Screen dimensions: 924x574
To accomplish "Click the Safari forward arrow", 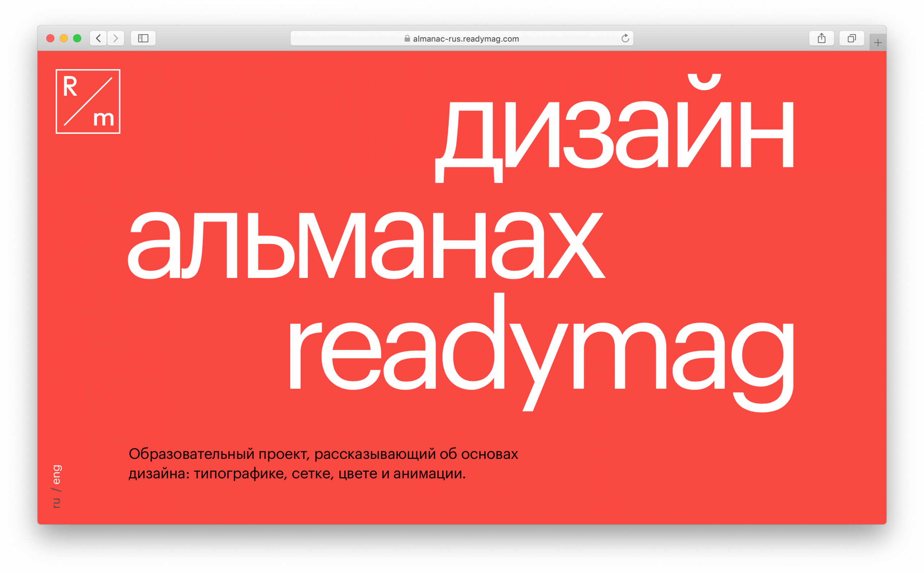I will click(x=116, y=38).
